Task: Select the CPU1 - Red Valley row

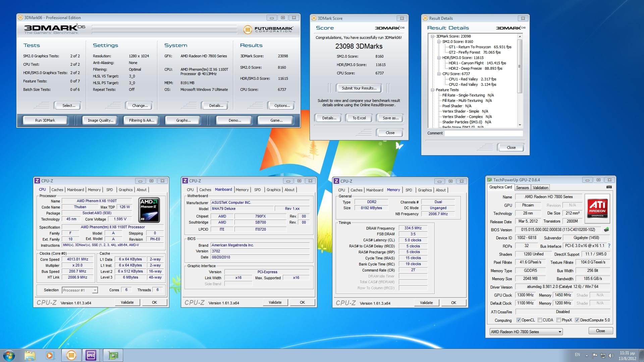Action: [x=472, y=79]
